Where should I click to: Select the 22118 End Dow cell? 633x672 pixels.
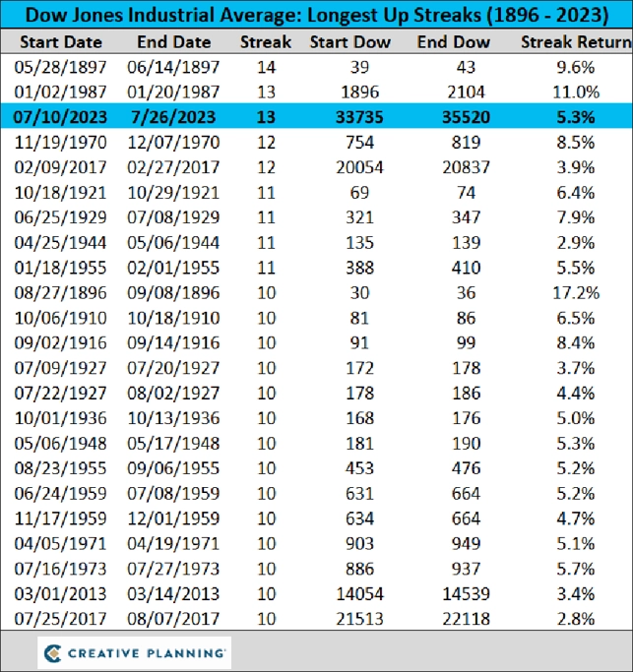point(467,619)
